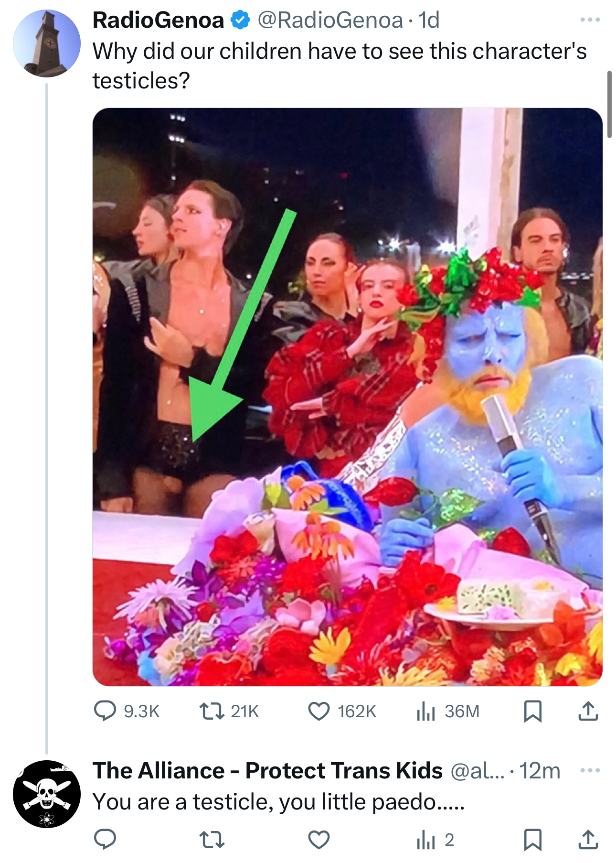View analytics on The Alliance reply
The height and width of the screenshot is (863, 616).
(x=426, y=840)
